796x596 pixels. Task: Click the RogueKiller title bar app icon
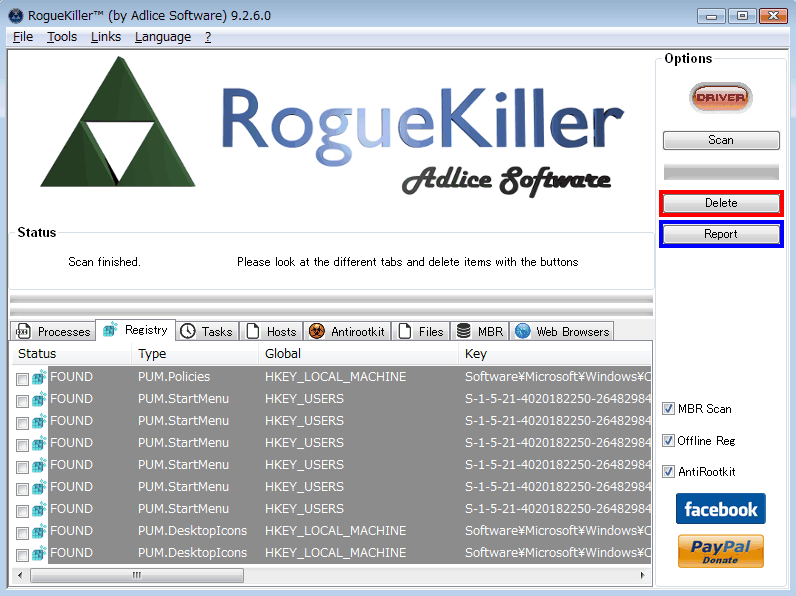[x=16, y=16]
